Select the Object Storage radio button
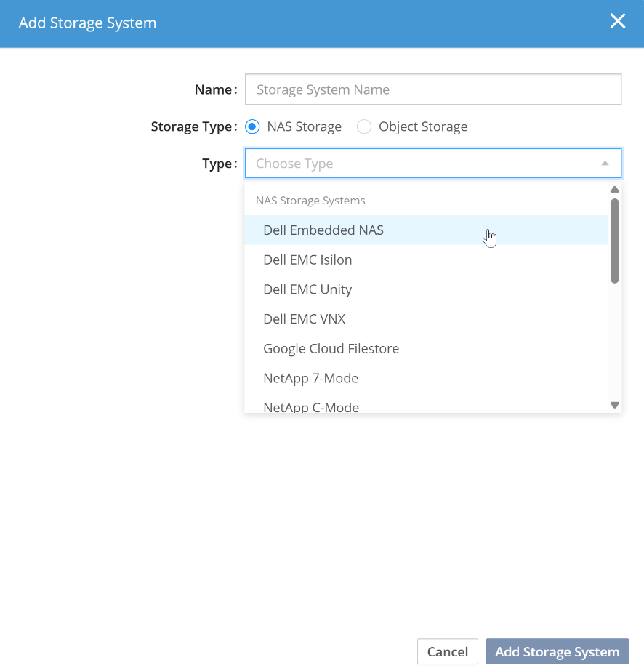This screenshot has width=644, height=671. (364, 126)
